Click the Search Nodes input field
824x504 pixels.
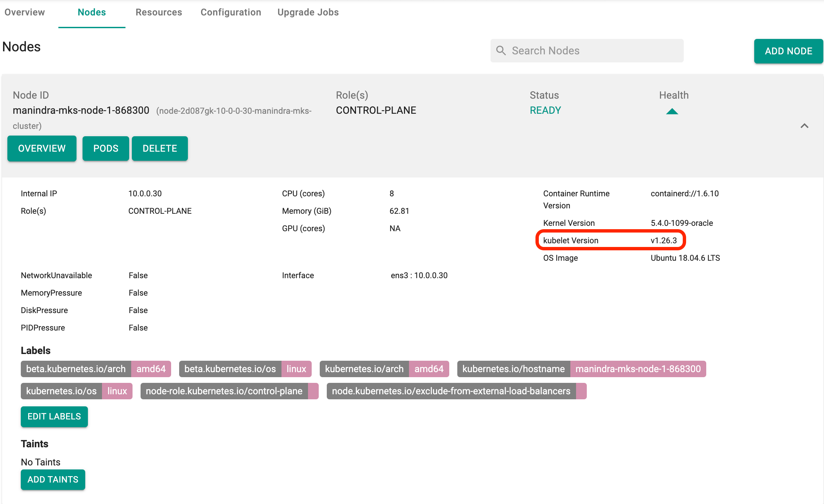click(587, 51)
